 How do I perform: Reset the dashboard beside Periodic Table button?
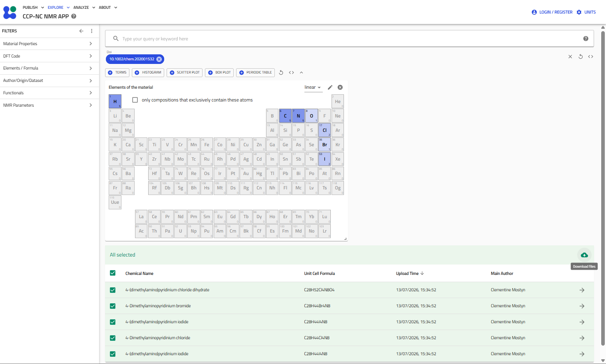[x=281, y=73]
